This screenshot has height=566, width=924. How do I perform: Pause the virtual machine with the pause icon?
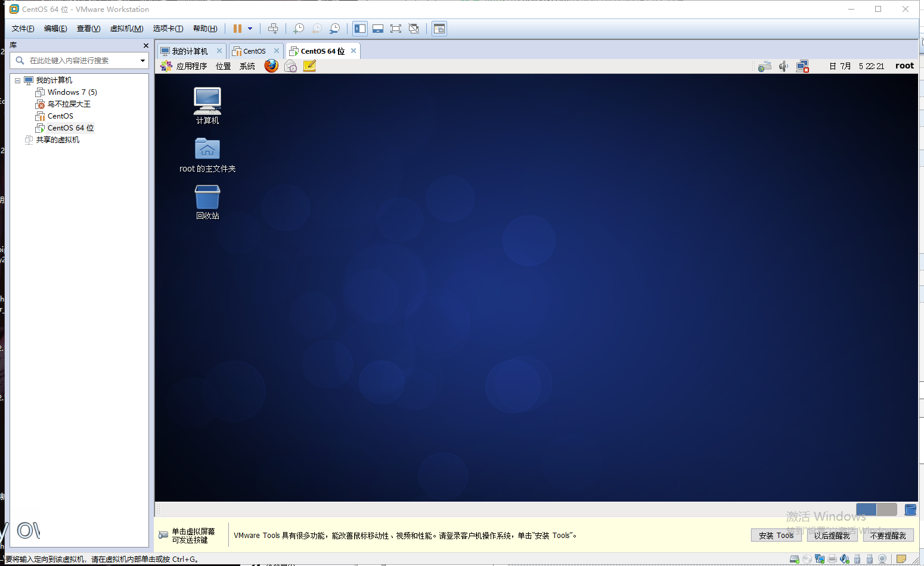point(237,29)
